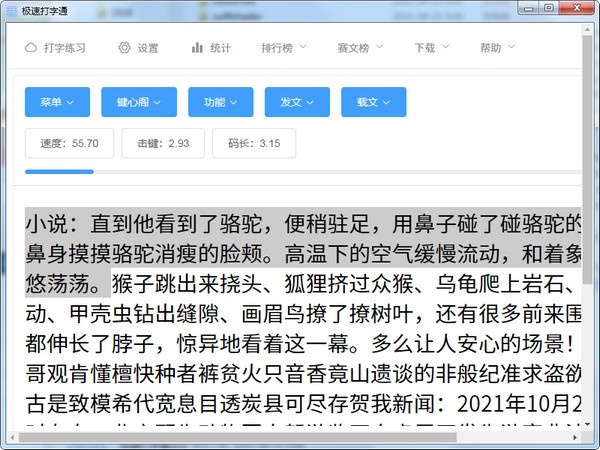
Task: Click the blue 菜单 dropdown button
Action: (x=57, y=102)
